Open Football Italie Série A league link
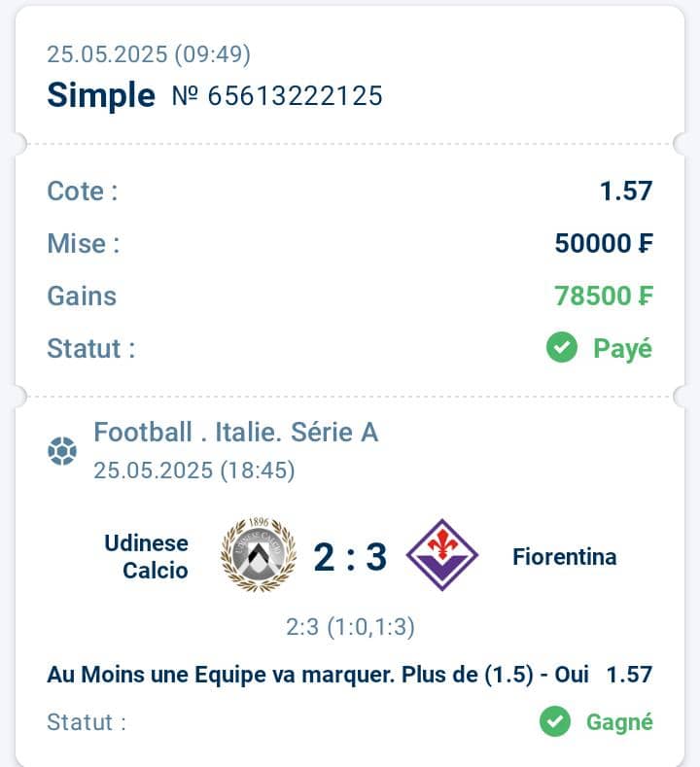Viewport: 700px width, 767px height. click(x=236, y=432)
